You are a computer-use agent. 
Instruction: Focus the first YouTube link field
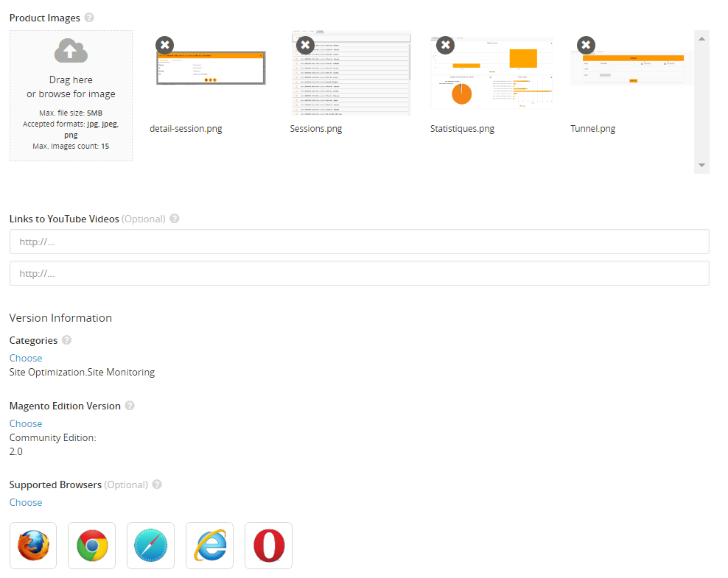pyautogui.click(x=359, y=242)
